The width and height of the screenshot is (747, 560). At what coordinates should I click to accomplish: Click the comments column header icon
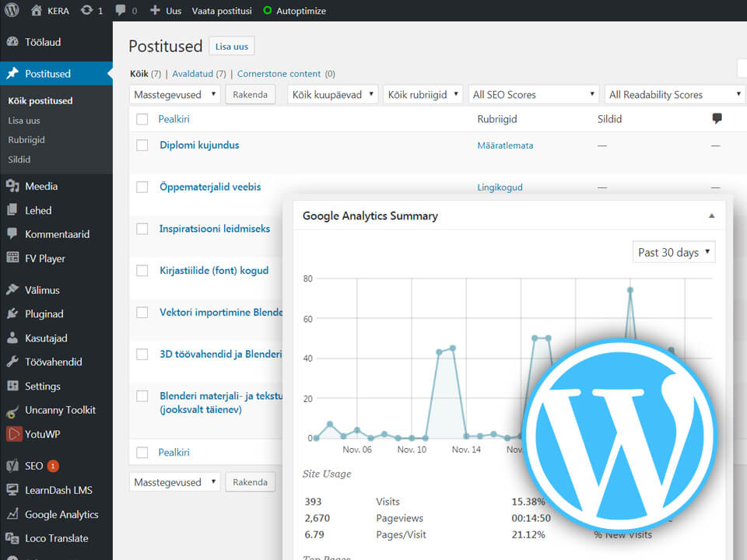[717, 118]
